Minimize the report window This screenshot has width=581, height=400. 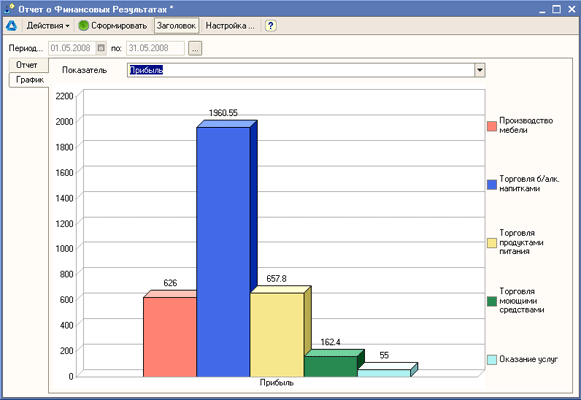tap(542, 10)
